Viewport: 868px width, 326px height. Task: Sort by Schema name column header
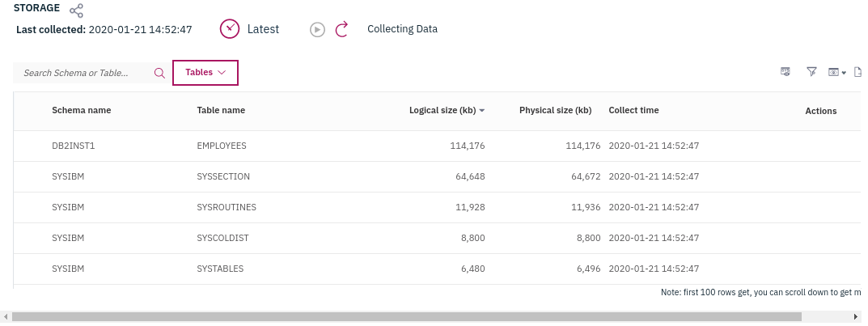click(82, 110)
